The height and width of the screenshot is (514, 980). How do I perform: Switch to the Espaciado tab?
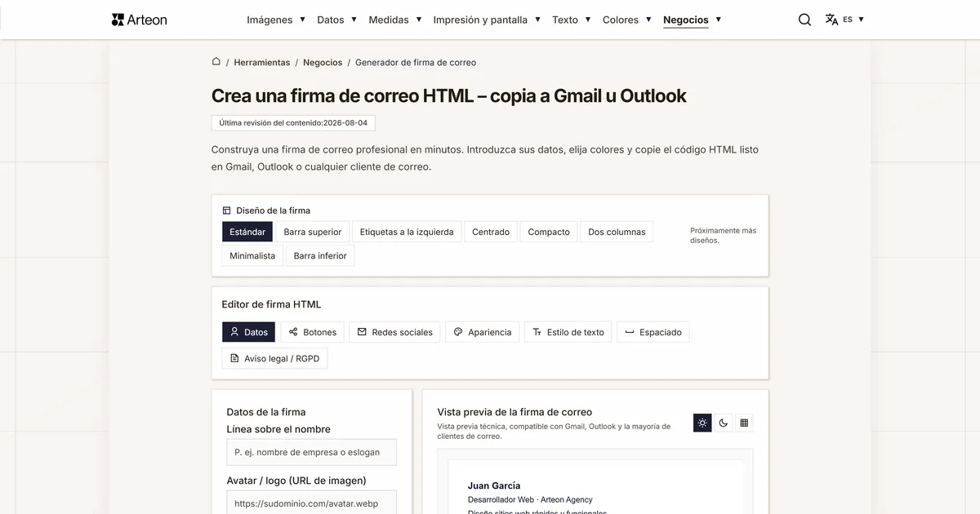653,332
